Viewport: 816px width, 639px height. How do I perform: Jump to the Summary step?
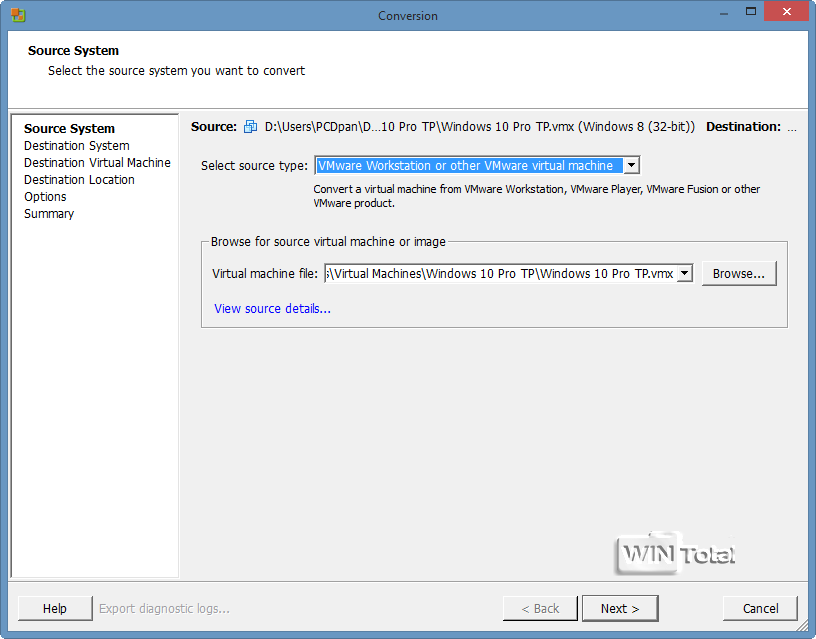pyautogui.click(x=49, y=214)
